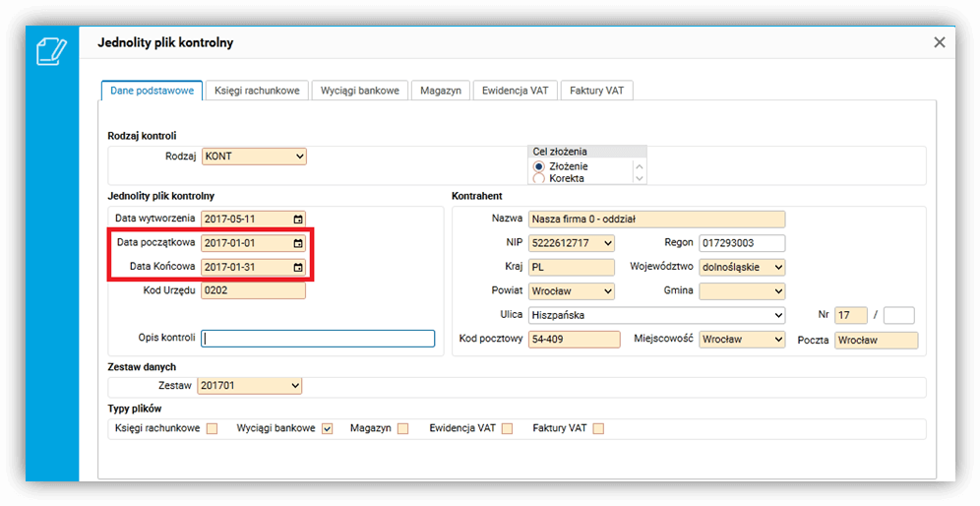Open calendar picker for Data początkowa
Image resolution: width=980 pixels, height=506 pixels.
298,243
